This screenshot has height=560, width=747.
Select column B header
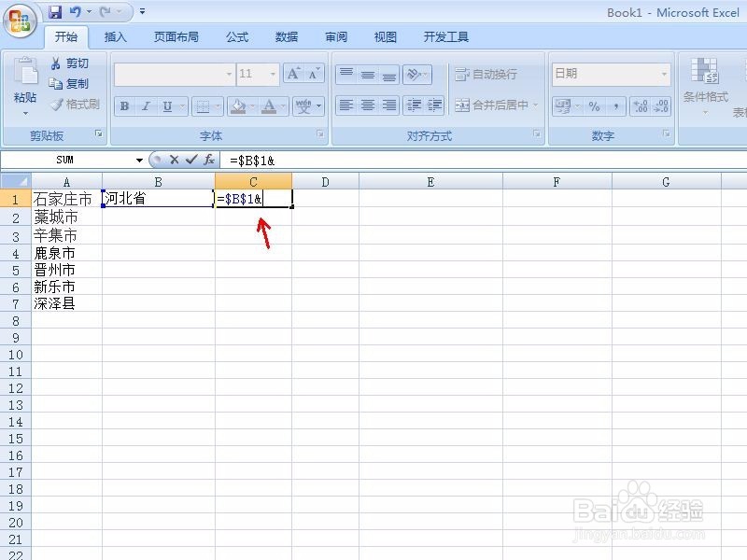[158, 181]
